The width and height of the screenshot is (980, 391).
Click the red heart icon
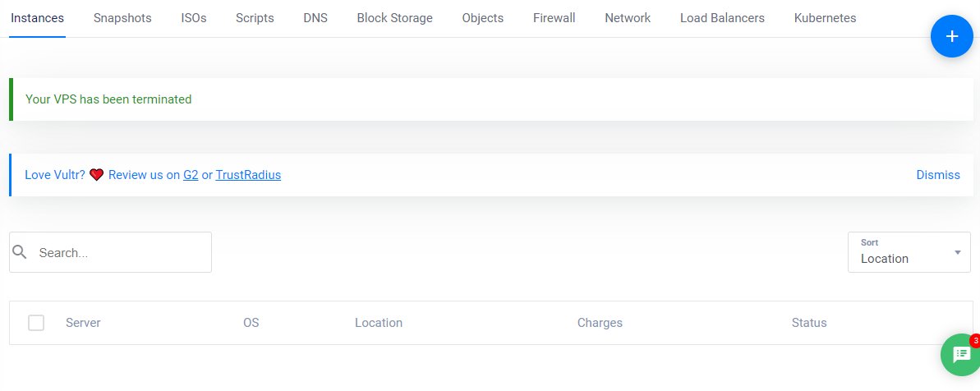pos(97,175)
